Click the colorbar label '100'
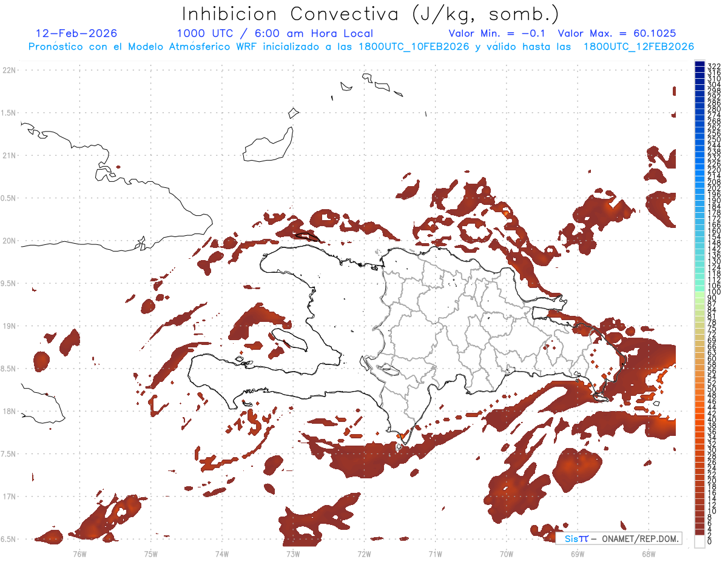Viewport: 728px width, 562px height. (713, 292)
